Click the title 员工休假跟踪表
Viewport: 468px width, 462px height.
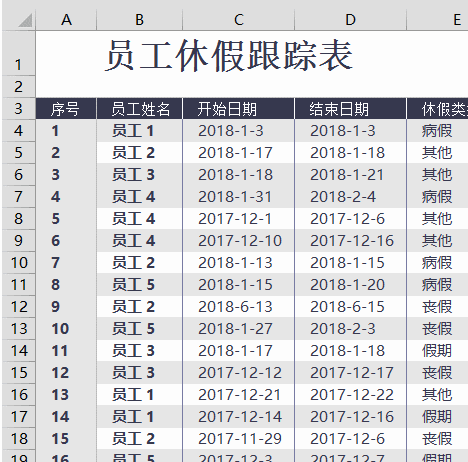[229, 56]
